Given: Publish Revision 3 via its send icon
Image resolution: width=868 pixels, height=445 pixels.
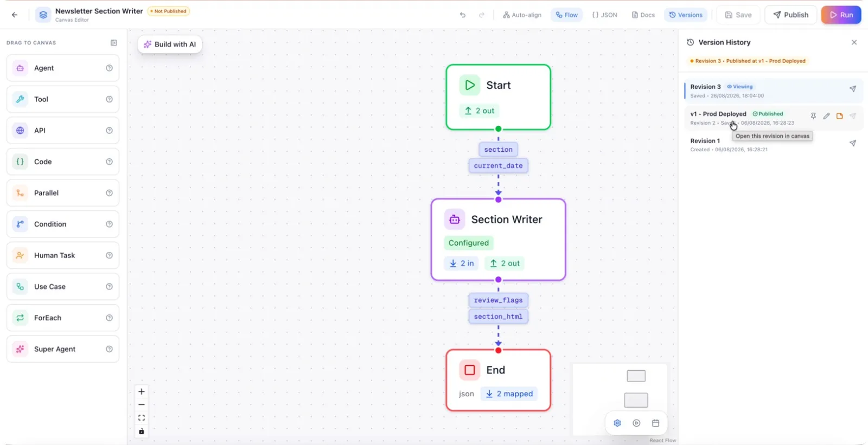Looking at the screenshot, I should (x=853, y=89).
